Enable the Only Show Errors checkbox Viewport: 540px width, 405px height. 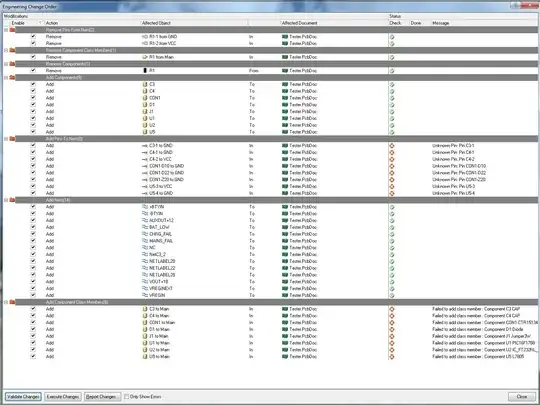click(x=126, y=397)
